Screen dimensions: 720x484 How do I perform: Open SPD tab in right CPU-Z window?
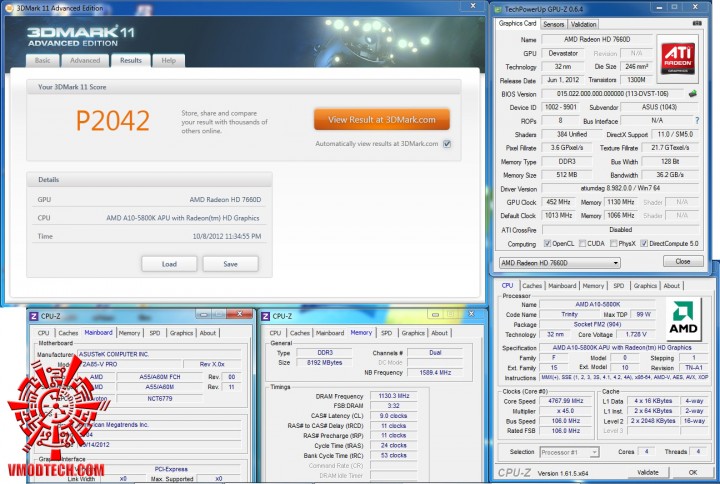pyautogui.click(x=619, y=286)
